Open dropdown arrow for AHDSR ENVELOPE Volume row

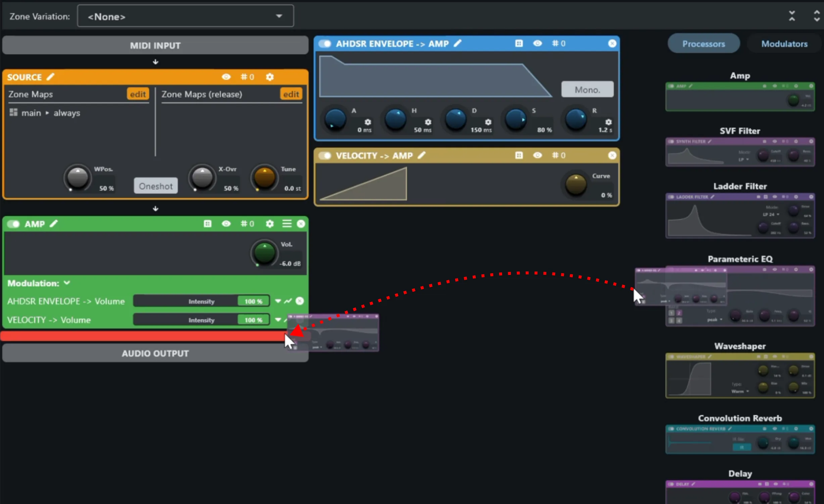coord(278,301)
